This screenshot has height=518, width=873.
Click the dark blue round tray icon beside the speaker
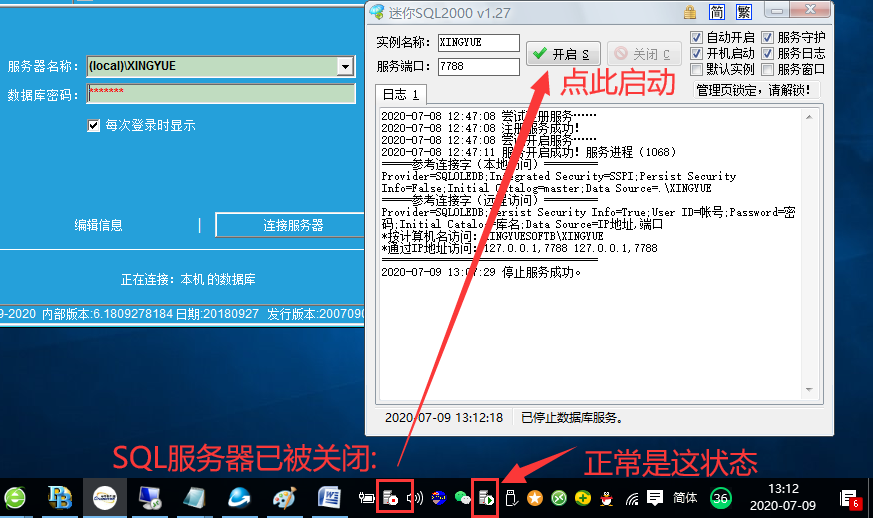pos(439,498)
